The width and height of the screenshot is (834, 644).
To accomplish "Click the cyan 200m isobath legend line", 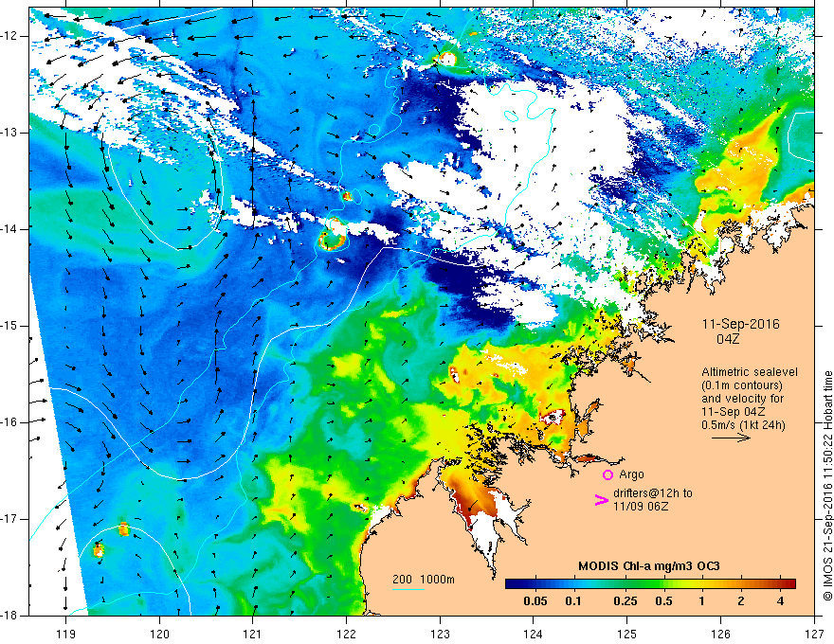I will click(408, 589).
